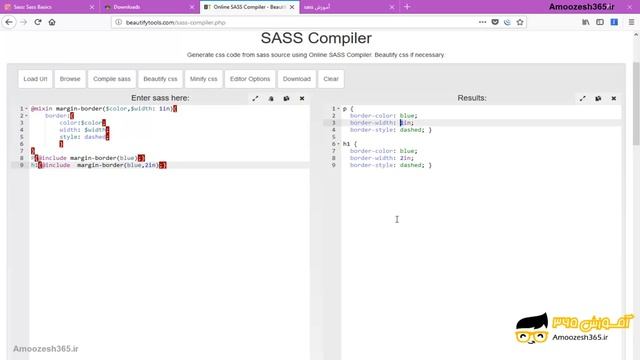Collapse the @mixin fold on sass line 1
Image resolution: width=640 pixels, height=360 pixels.
(27, 109)
